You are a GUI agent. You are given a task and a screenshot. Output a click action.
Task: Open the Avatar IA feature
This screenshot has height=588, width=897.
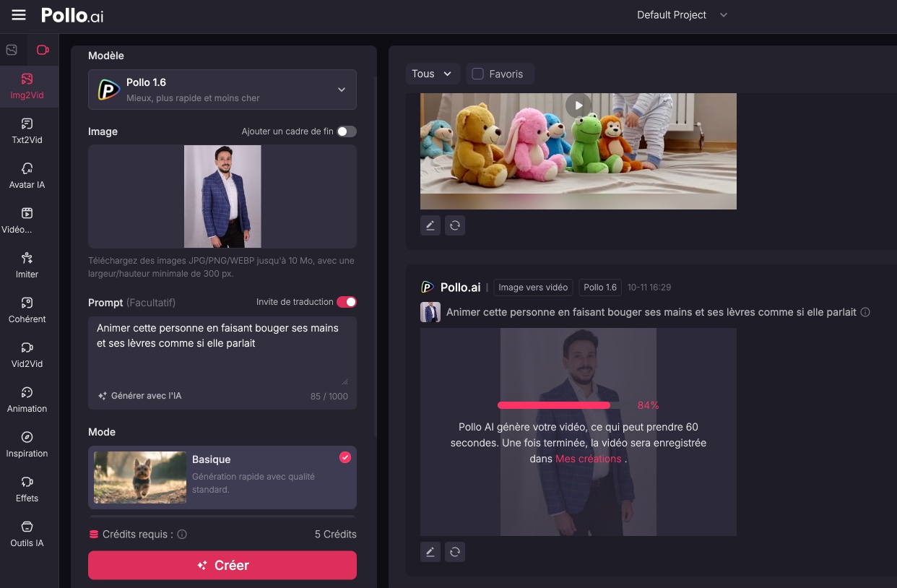(27, 176)
